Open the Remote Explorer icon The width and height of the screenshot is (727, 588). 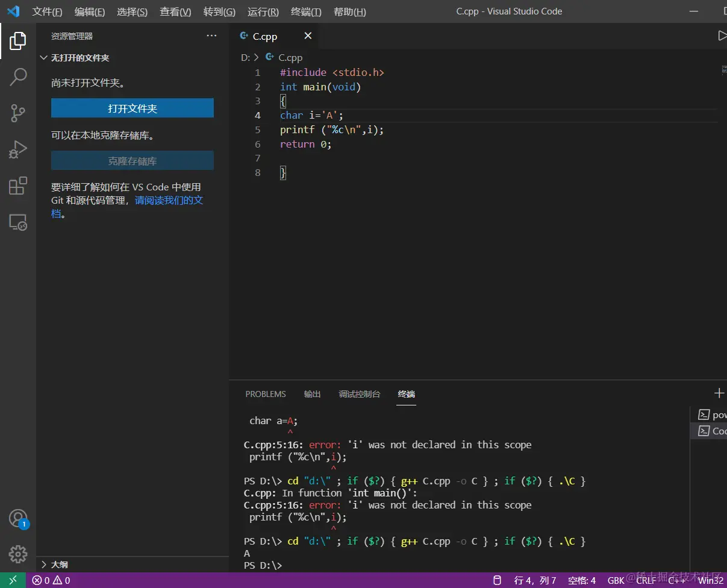click(x=18, y=222)
